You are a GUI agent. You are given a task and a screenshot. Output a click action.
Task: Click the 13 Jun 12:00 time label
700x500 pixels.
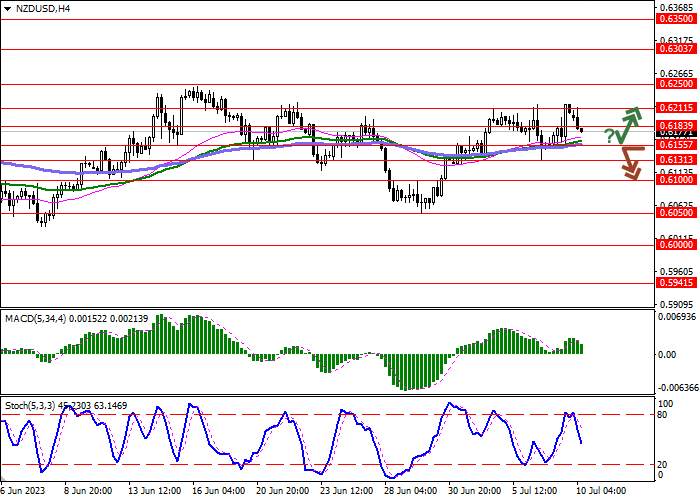click(155, 491)
